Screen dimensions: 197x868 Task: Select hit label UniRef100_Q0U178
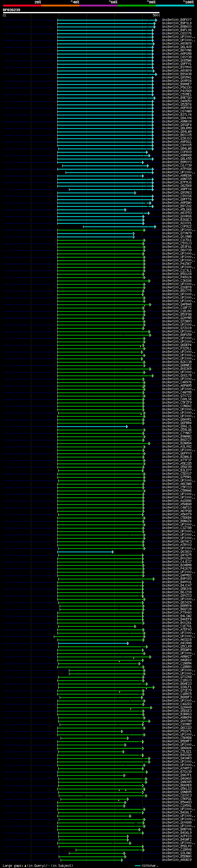tap(177, 375)
